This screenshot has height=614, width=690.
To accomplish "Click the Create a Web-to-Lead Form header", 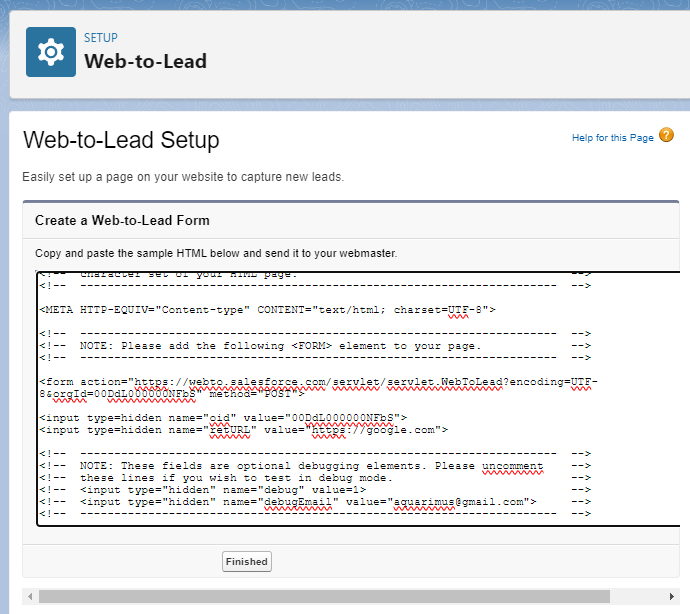I will pos(122,220).
